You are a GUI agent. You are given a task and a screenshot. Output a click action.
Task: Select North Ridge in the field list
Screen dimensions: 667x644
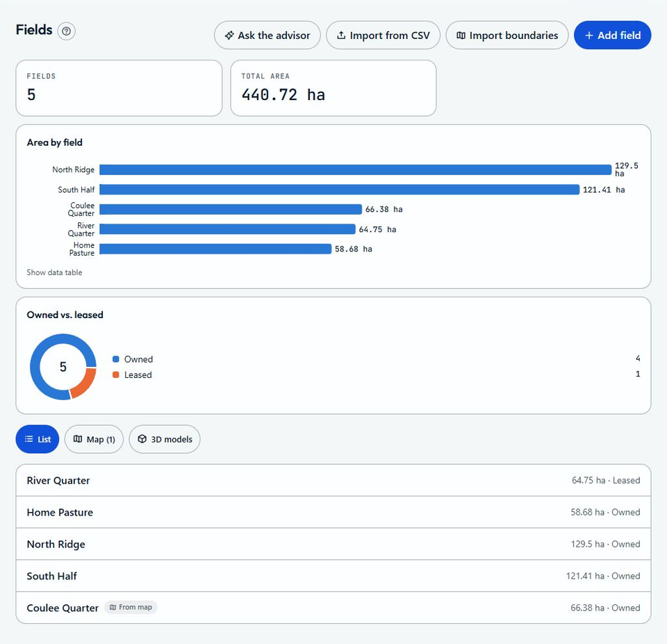pos(333,544)
